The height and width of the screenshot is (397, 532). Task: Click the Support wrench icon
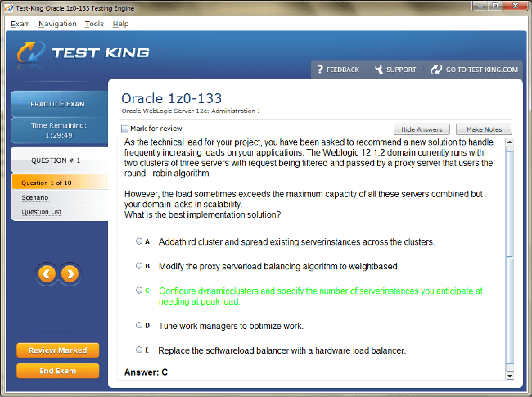(379, 70)
